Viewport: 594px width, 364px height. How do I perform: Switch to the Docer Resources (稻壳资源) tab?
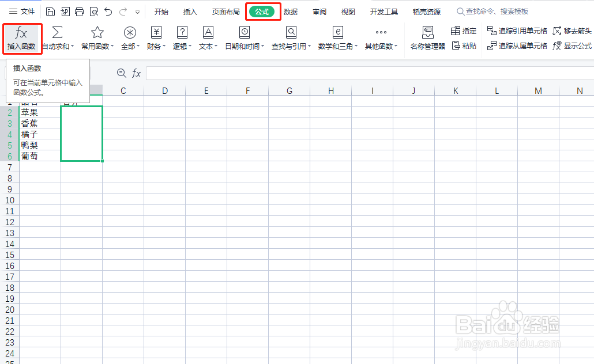pyautogui.click(x=427, y=12)
